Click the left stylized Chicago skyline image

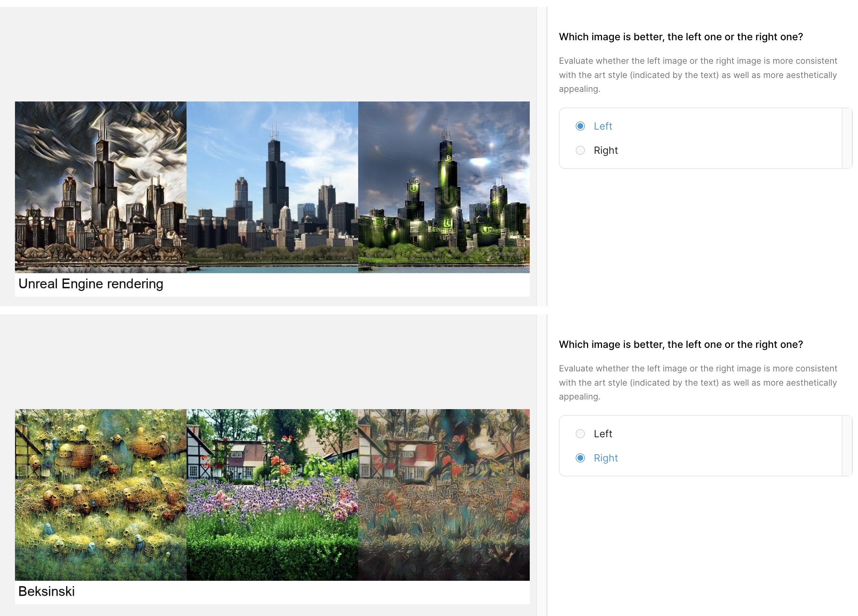(101, 187)
